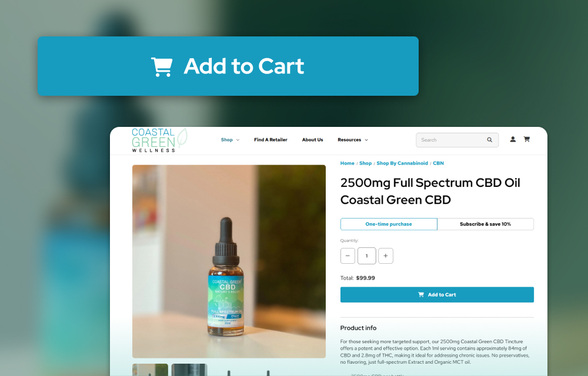Screen dimensions: 588x376
Task: Click the quantity number field
Action: click(x=367, y=256)
